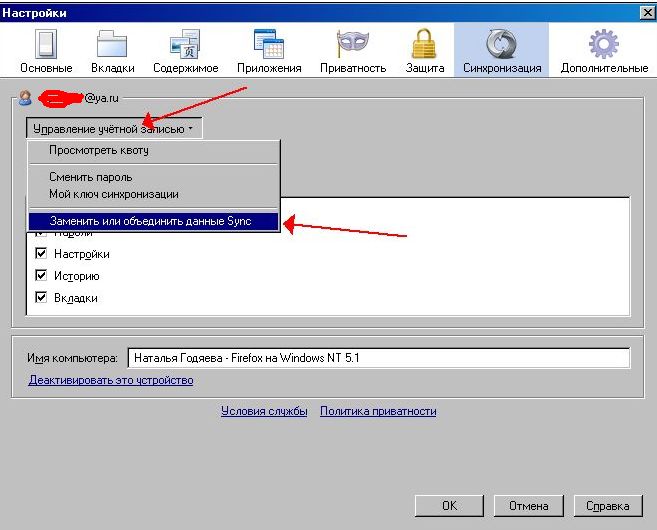Click the user avatar icon beside @ya.ru
The width and height of the screenshot is (657, 530).
pyautogui.click(x=25, y=98)
